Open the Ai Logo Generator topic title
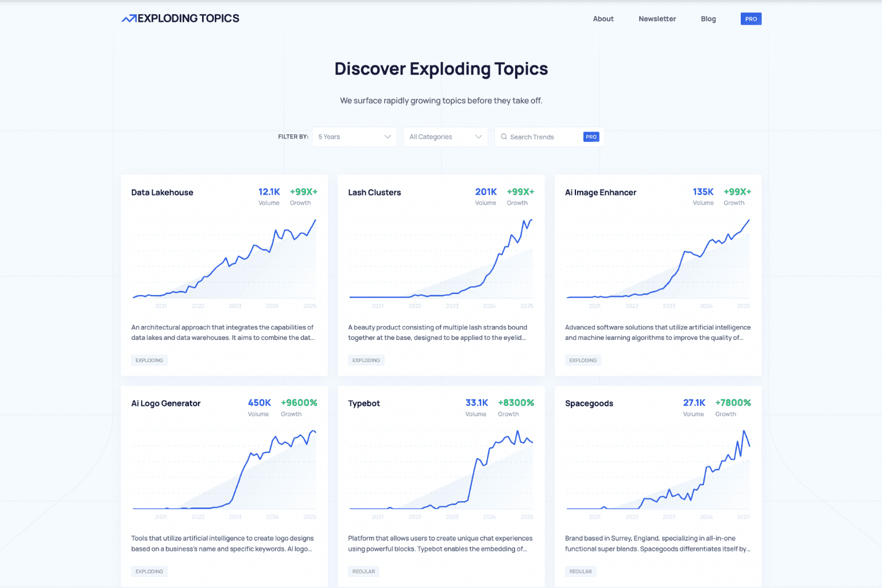 click(x=166, y=403)
